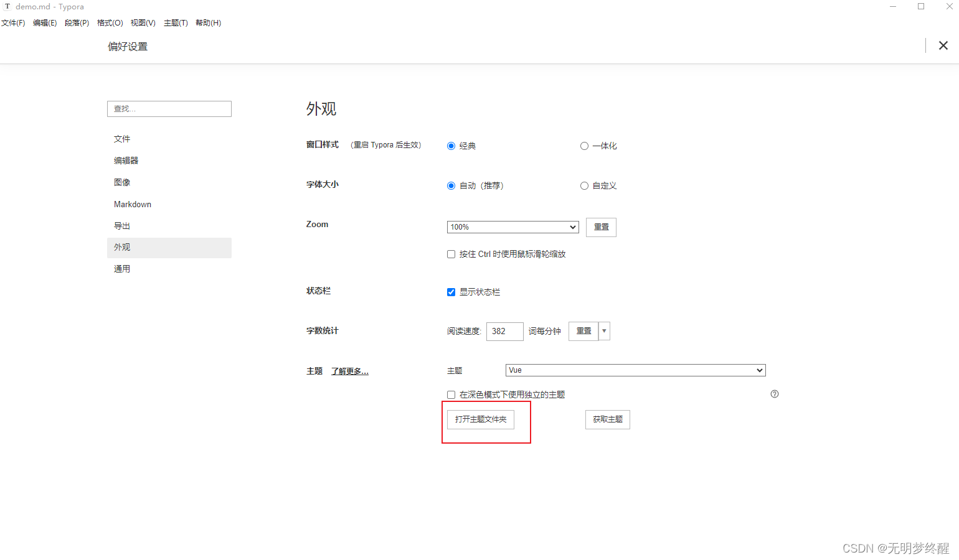Go to 导出 settings section
Image resolution: width=959 pixels, height=560 pixels.
(169, 226)
